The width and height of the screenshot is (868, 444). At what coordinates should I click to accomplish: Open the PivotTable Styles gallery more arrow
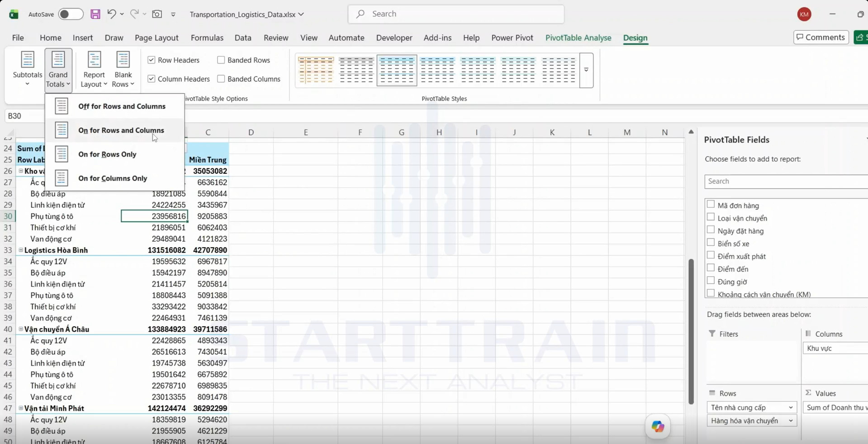point(586,70)
